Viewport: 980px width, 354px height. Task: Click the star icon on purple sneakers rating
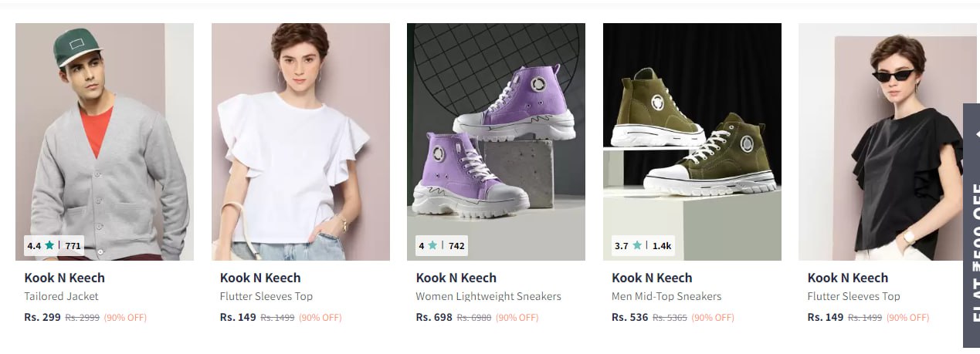[432, 246]
